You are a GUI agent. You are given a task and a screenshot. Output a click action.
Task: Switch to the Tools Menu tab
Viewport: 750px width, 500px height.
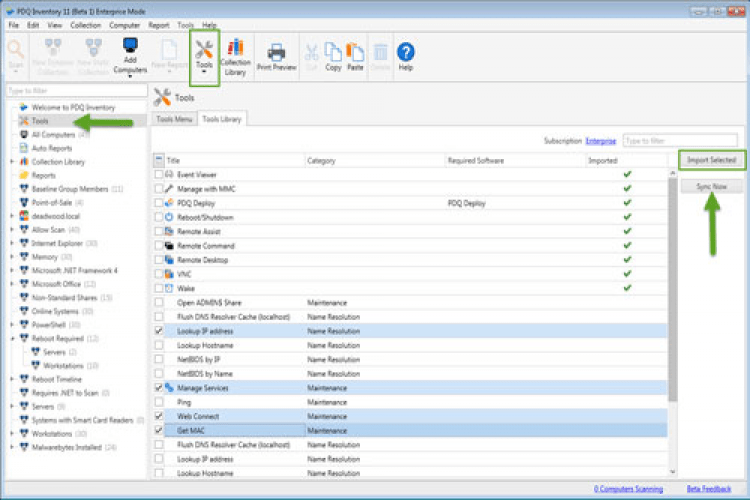click(174, 119)
